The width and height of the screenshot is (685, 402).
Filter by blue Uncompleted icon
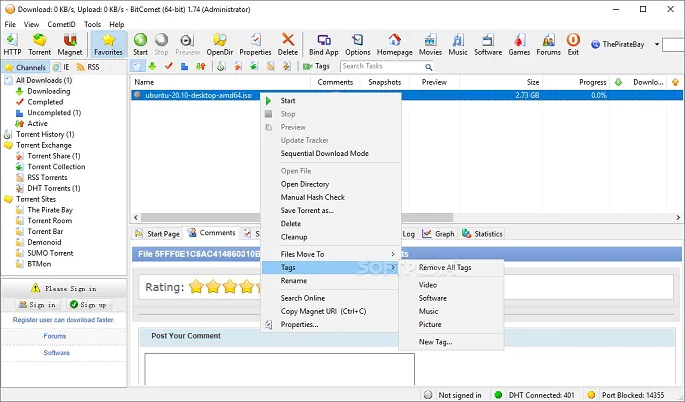pos(184,66)
